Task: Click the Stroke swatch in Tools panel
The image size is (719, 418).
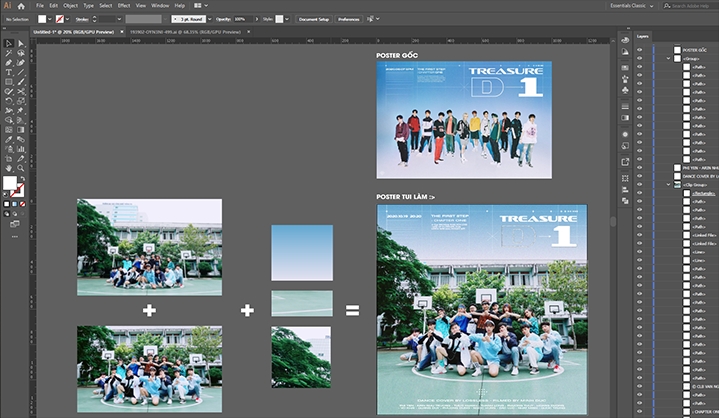Action: (x=17, y=190)
